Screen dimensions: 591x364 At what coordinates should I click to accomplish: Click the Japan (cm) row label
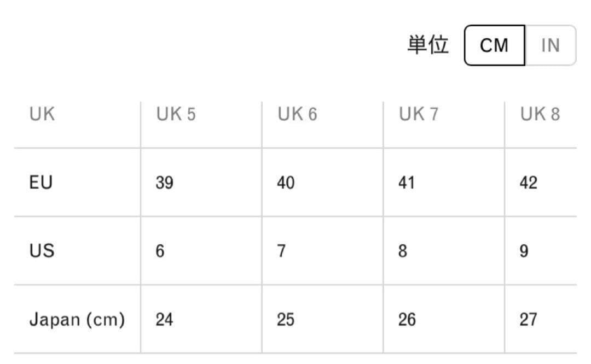[77, 319]
